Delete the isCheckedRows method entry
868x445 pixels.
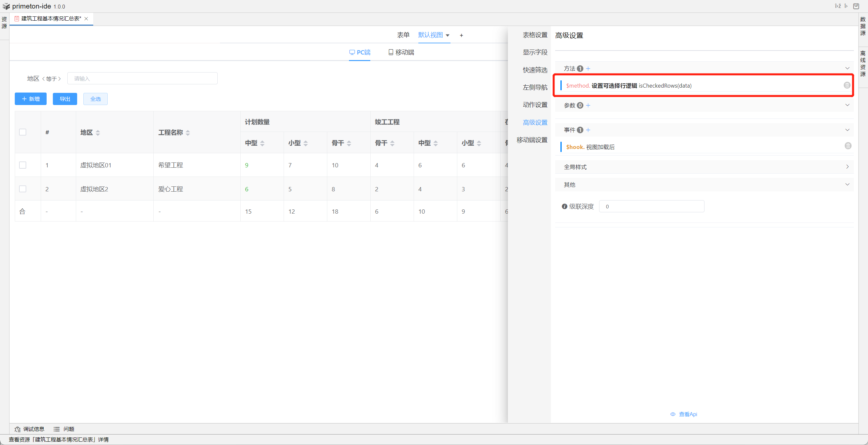tap(846, 85)
